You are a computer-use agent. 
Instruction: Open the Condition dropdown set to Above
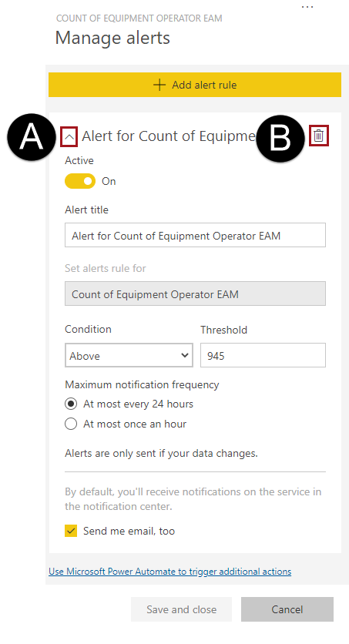coord(129,355)
